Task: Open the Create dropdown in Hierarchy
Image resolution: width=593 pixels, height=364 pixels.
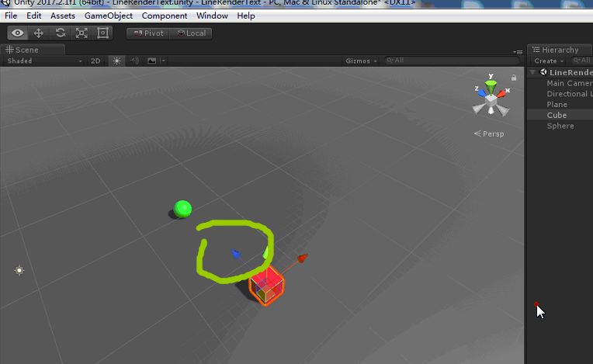Action: pyautogui.click(x=549, y=61)
